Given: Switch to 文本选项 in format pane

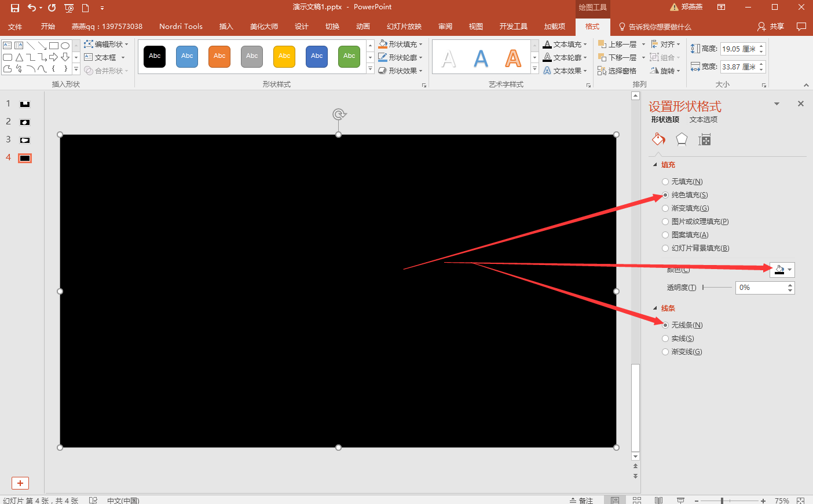Looking at the screenshot, I should tap(703, 120).
